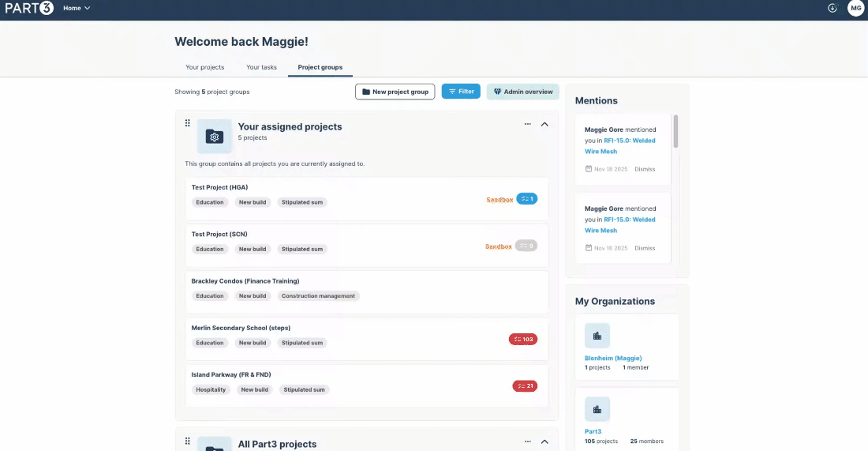Click Sandbox label on Test Project (HGA)
The height and width of the screenshot is (451, 868).
coord(499,200)
